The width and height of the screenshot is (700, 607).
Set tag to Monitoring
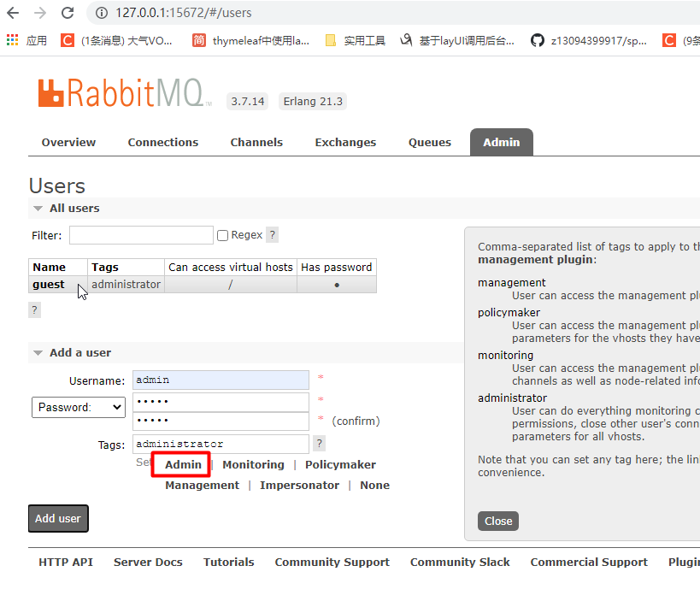253,464
